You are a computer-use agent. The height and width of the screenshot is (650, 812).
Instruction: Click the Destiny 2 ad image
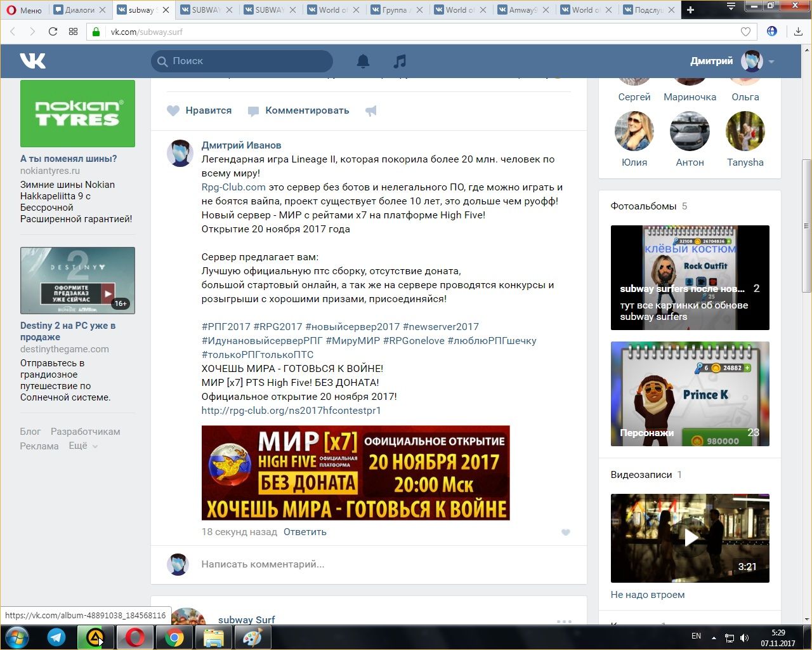(x=77, y=281)
